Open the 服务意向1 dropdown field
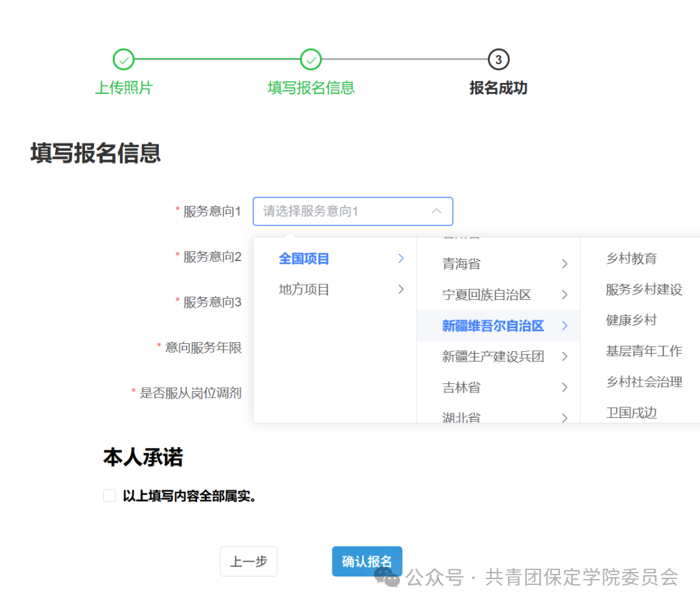700x605 pixels. pyautogui.click(x=344, y=211)
